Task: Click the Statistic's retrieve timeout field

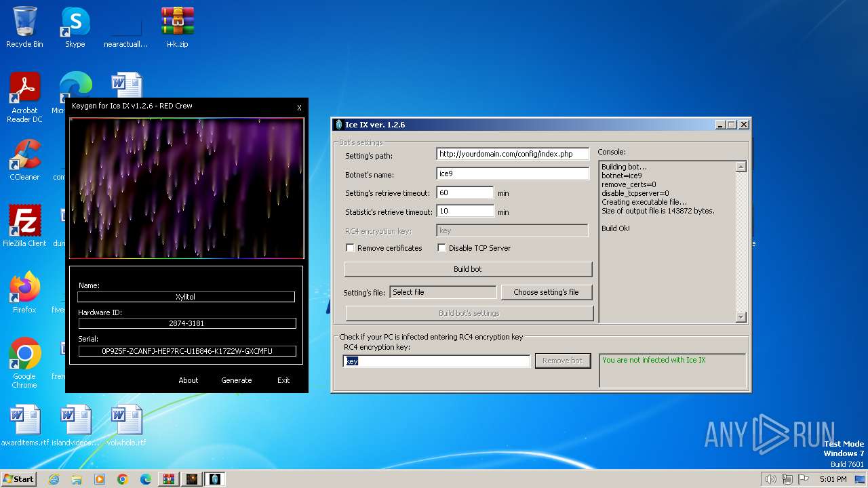Action: tap(465, 211)
